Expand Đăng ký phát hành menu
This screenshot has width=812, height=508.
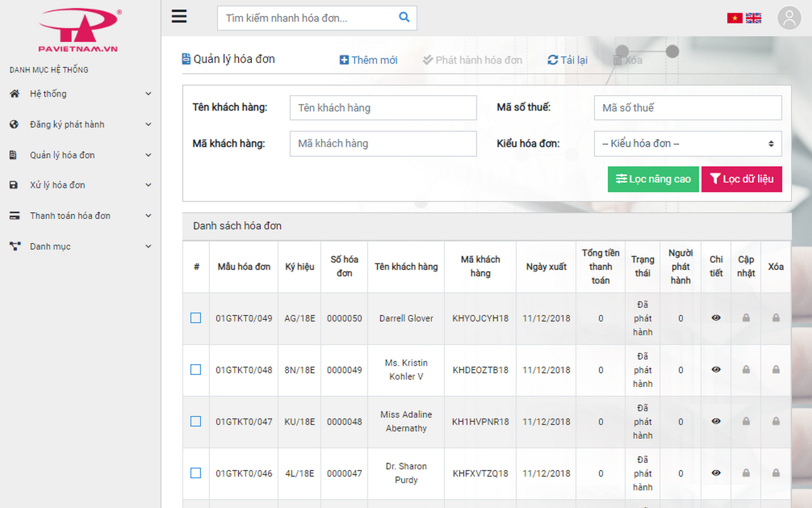click(81, 124)
